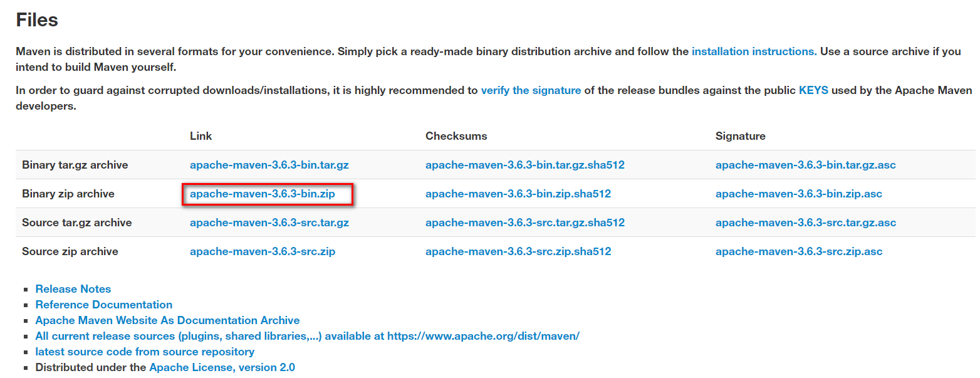Open the Release Notes link

point(73,289)
